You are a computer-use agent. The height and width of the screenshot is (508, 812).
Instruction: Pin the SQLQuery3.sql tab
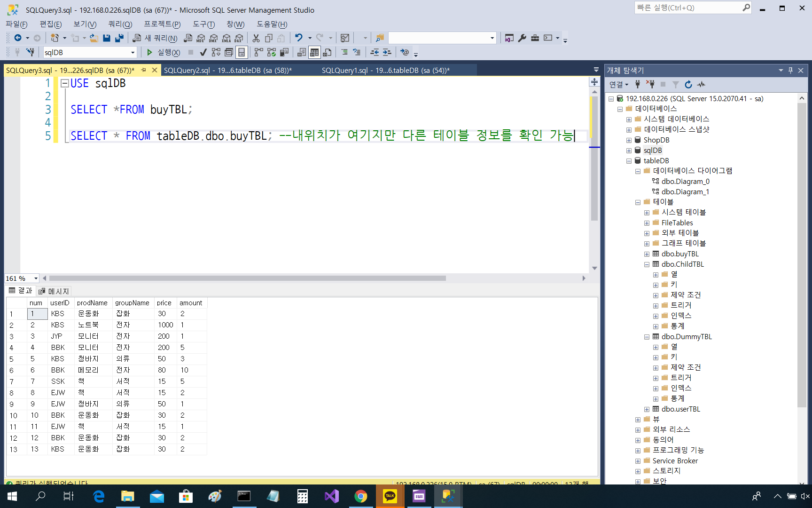pyautogui.click(x=143, y=70)
